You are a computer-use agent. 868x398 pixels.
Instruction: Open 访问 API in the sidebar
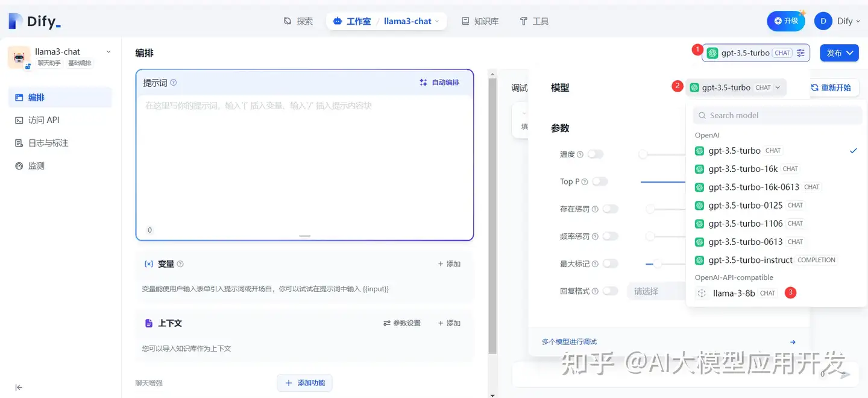tap(60, 120)
